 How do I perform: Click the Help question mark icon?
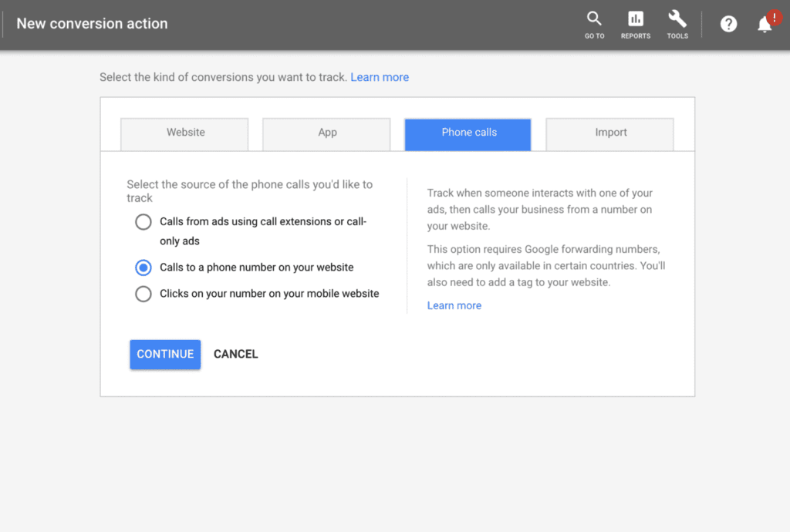[x=728, y=24]
